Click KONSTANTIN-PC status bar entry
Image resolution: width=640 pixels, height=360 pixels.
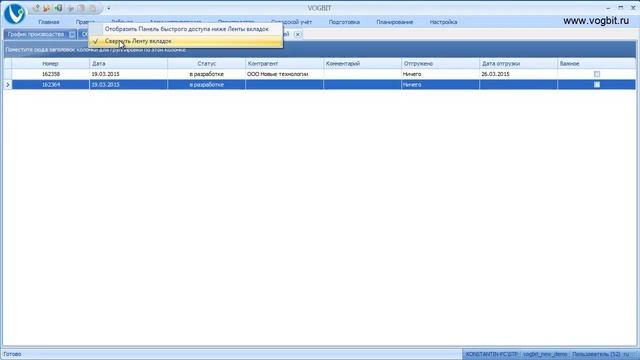(491, 354)
